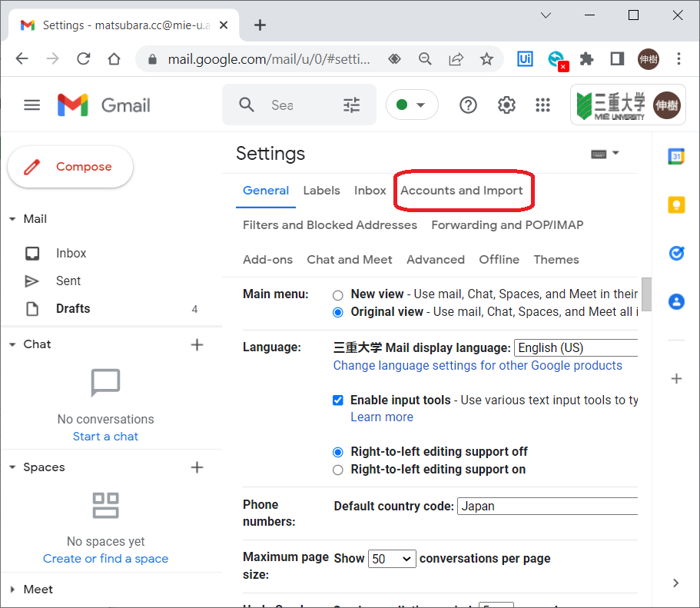
Task: Switch to the Inbox settings tab
Action: point(370,191)
